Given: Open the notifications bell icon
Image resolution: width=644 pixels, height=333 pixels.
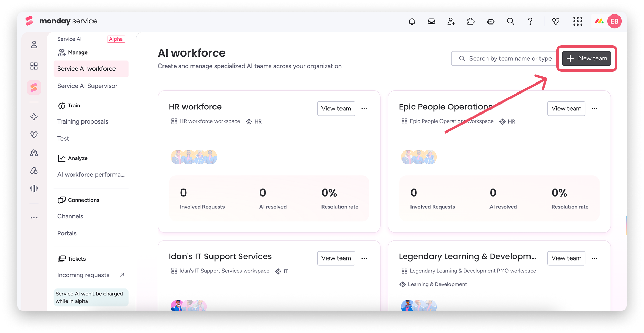Looking at the screenshot, I should [x=412, y=21].
